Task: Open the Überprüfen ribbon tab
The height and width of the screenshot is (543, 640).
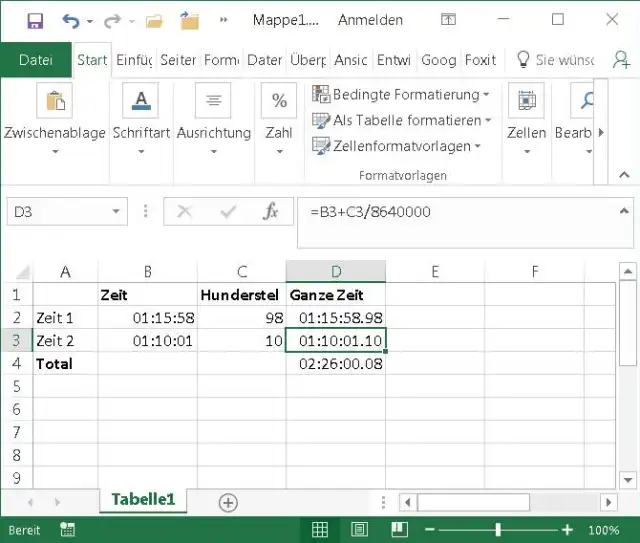Action: pos(308,60)
